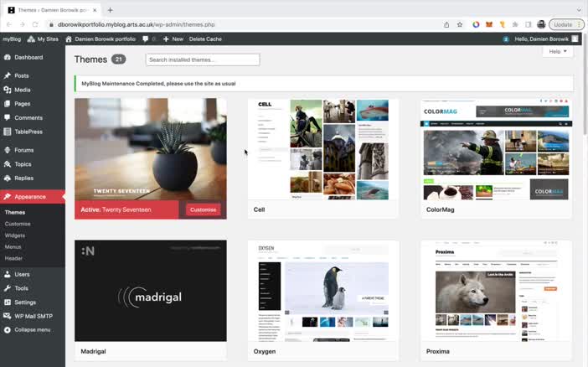Viewport: 588px width, 367px height.
Task: Click the browser back arrow
Action: click(x=9, y=24)
